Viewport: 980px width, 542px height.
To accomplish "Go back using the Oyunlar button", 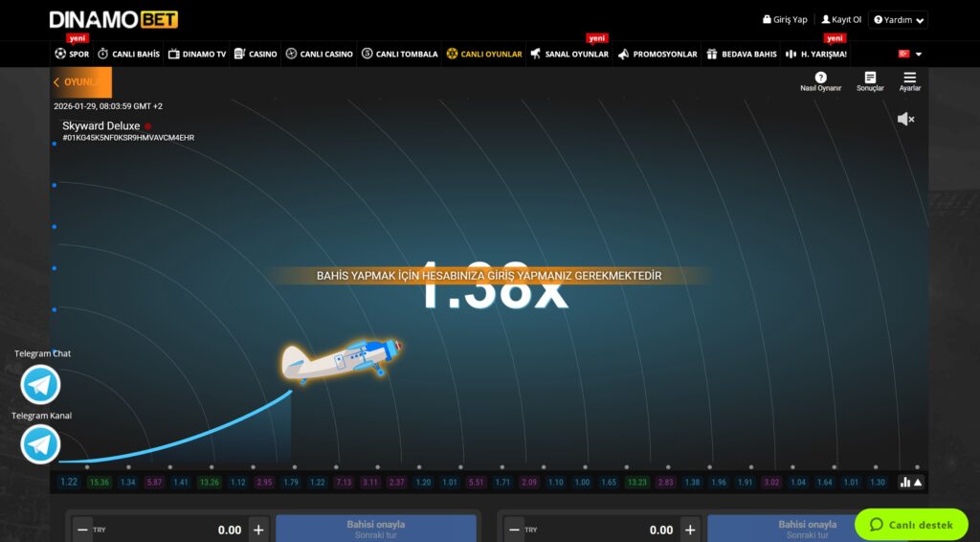I will coord(81,82).
